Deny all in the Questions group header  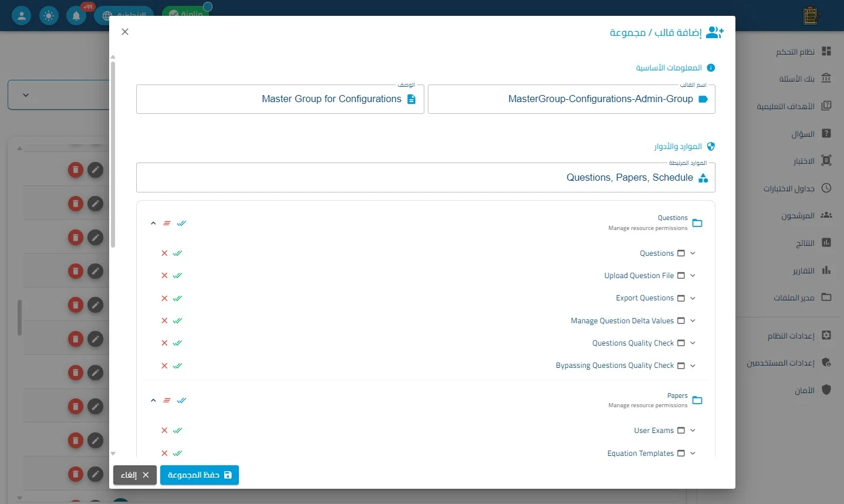coord(167,223)
